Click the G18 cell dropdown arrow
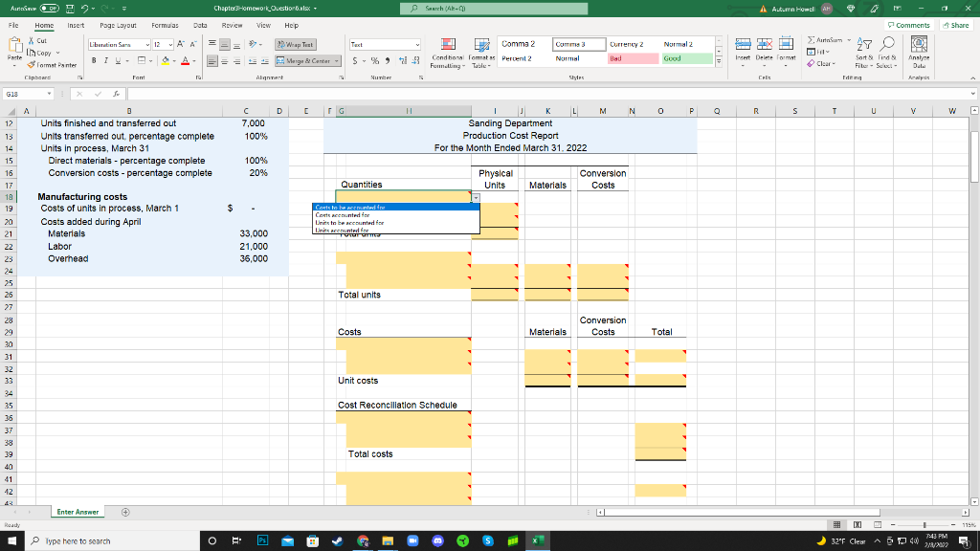980x551 pixels. click(476, 197)
